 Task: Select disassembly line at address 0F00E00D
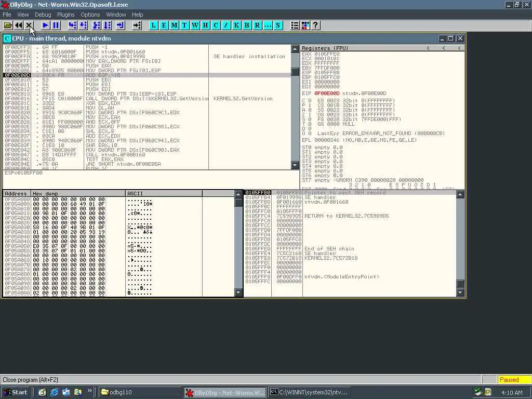click(x=147, y=75)
